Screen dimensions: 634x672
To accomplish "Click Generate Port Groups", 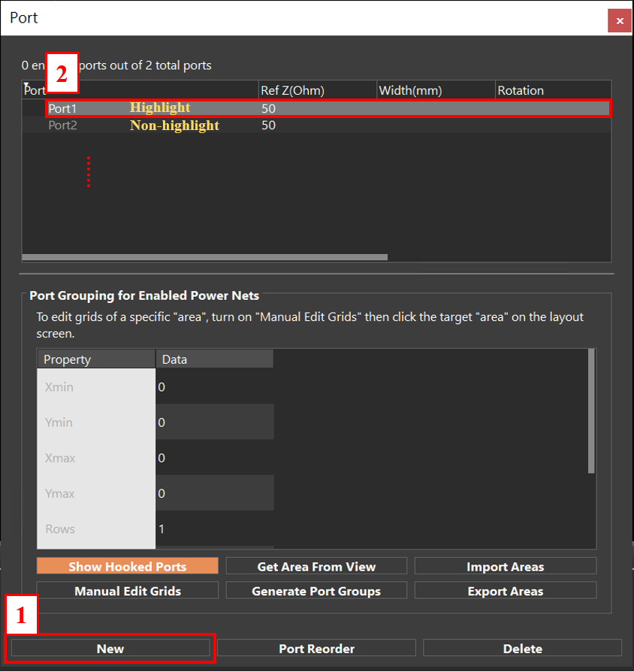I will 316,591.
